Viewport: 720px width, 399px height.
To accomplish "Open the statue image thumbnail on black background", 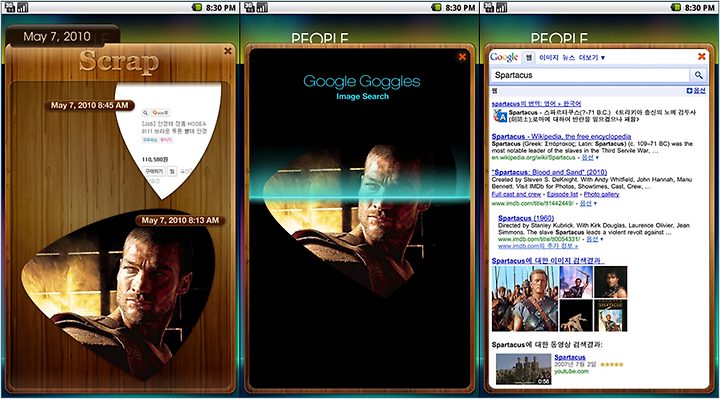I will [576, 315].
